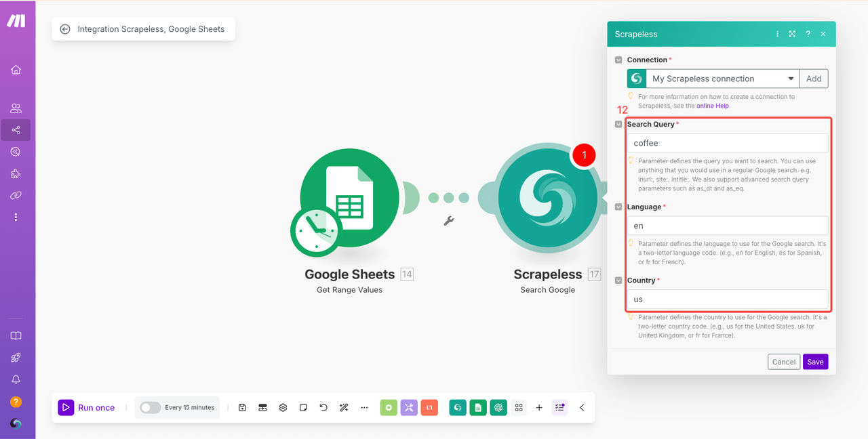The width and height of the screenshot is (868, 439).
Task: Collapse the bottom toolbar with left chevron
Action: [x=581, y=408]
